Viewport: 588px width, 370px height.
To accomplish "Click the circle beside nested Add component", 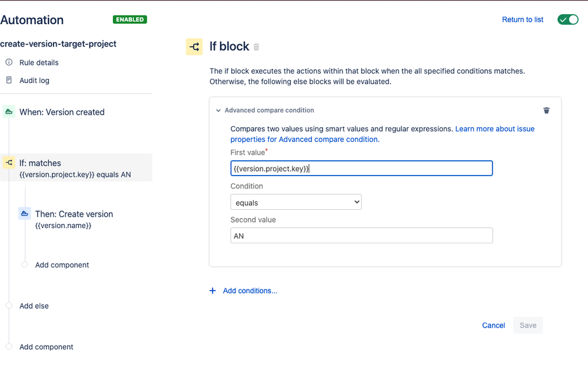I will (25, 265).
